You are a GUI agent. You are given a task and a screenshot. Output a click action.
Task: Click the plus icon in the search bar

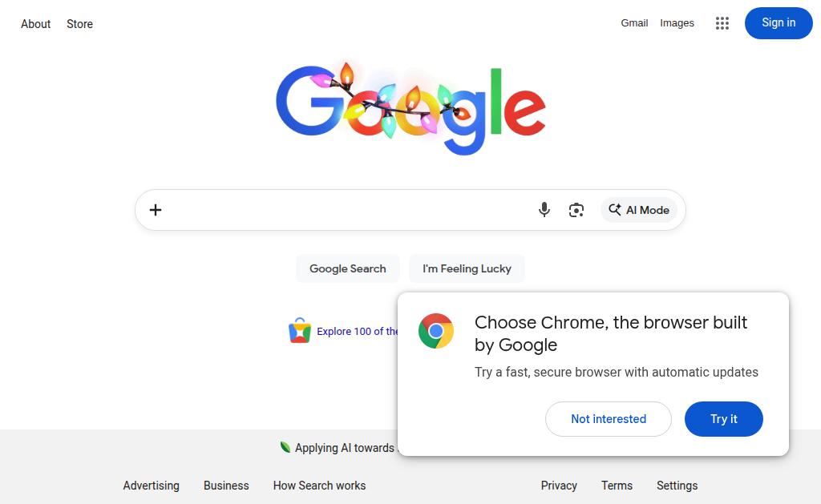coord(156,210)
